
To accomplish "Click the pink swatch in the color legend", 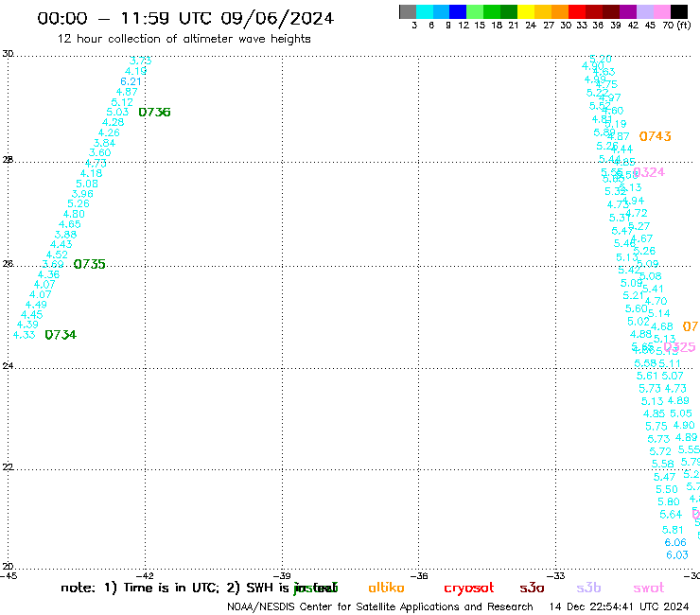I will (662, 11).
